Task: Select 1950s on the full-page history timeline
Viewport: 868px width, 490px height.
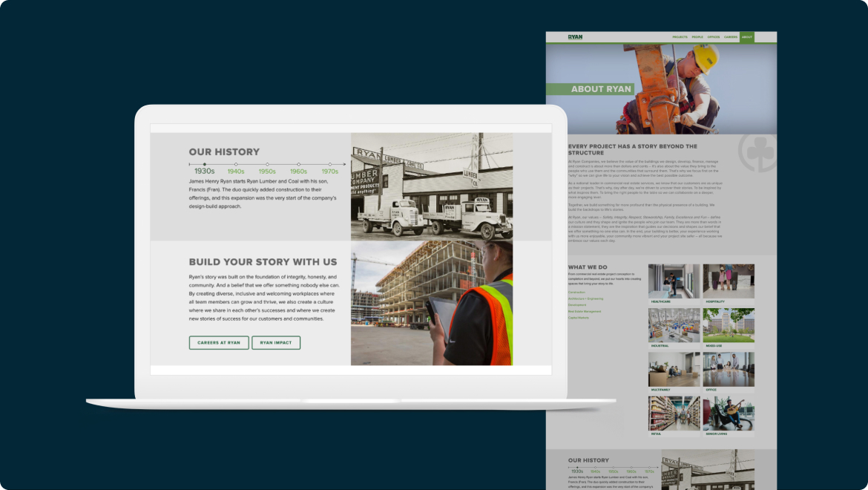Action: 614,471
